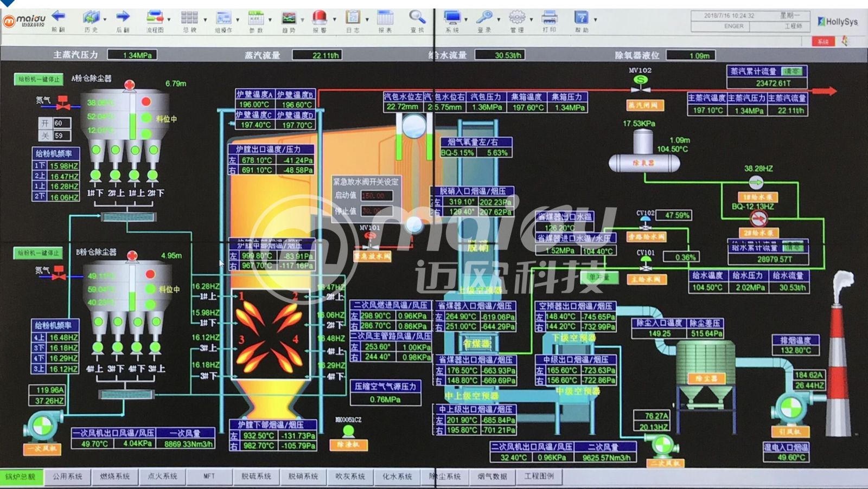868x489 pixels.
Task: Click the 登录 key login icon
Action: (x=483, y=17)
